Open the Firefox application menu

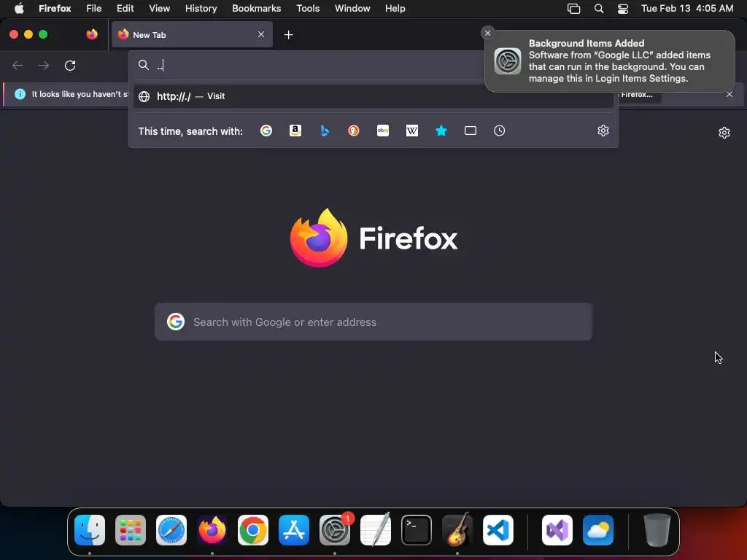pyautogui.click(x=55, y=8)
